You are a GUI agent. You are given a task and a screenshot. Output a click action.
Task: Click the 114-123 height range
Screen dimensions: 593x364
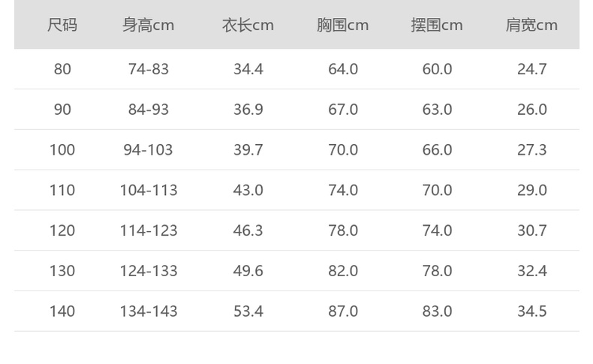(148, 230)
